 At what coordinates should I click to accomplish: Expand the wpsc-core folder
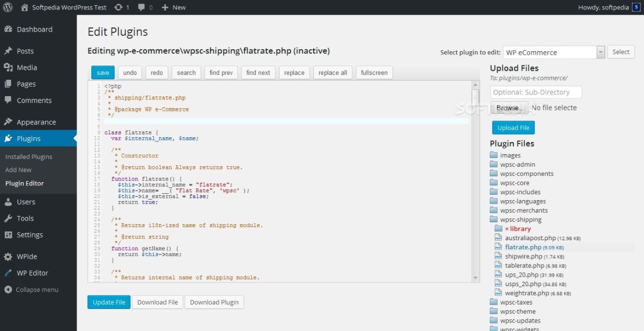tap(509, 183)
